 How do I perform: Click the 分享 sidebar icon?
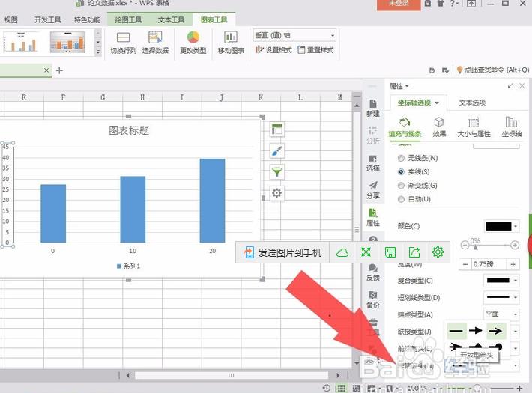click(373, 190)
